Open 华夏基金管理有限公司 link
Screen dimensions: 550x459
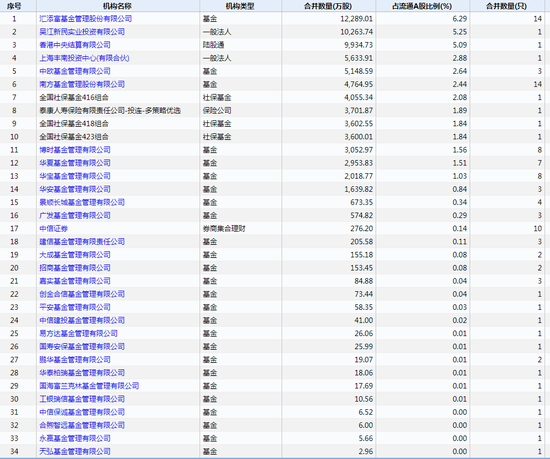pos(75,163)
